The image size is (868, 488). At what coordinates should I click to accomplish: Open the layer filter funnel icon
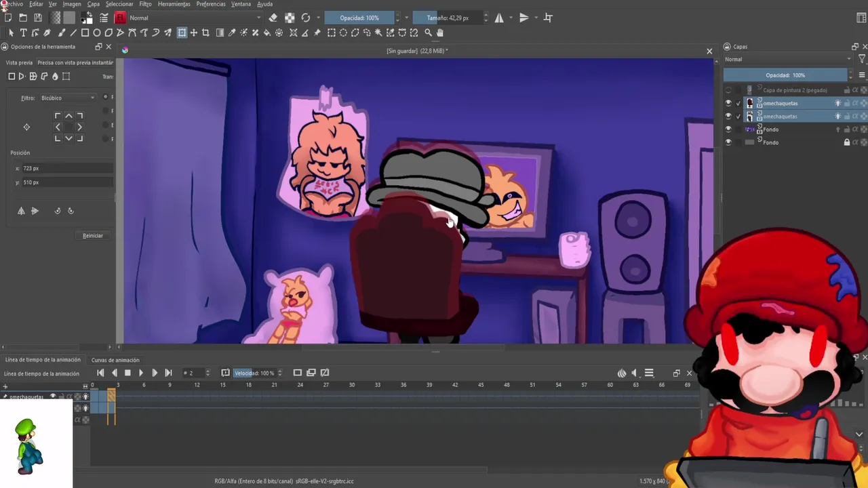[x=862, y=60]
